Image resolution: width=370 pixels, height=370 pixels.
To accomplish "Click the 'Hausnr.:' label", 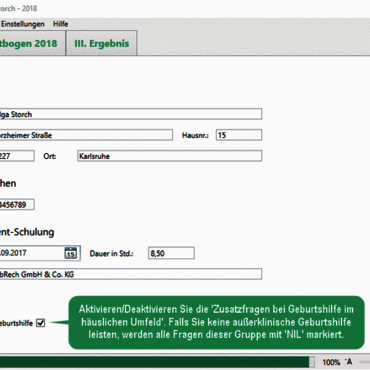I will (x=195, y=135).
